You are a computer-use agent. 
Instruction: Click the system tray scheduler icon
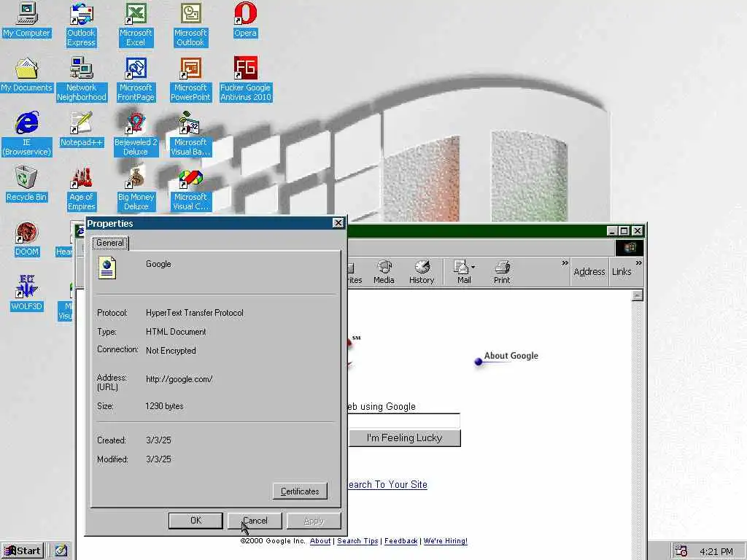[x=681, y=551]
